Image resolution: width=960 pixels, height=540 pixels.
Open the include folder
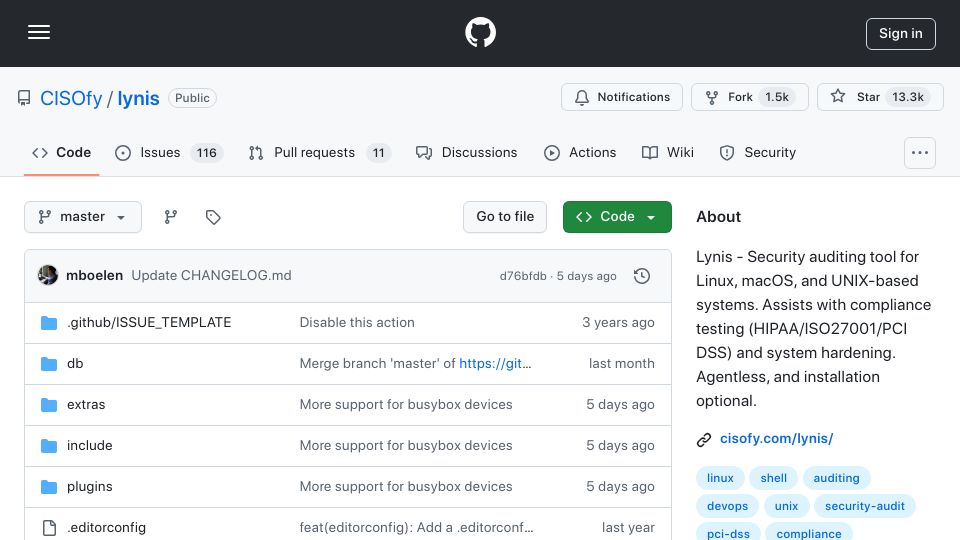pyautogui.click(x=89, y=446)
